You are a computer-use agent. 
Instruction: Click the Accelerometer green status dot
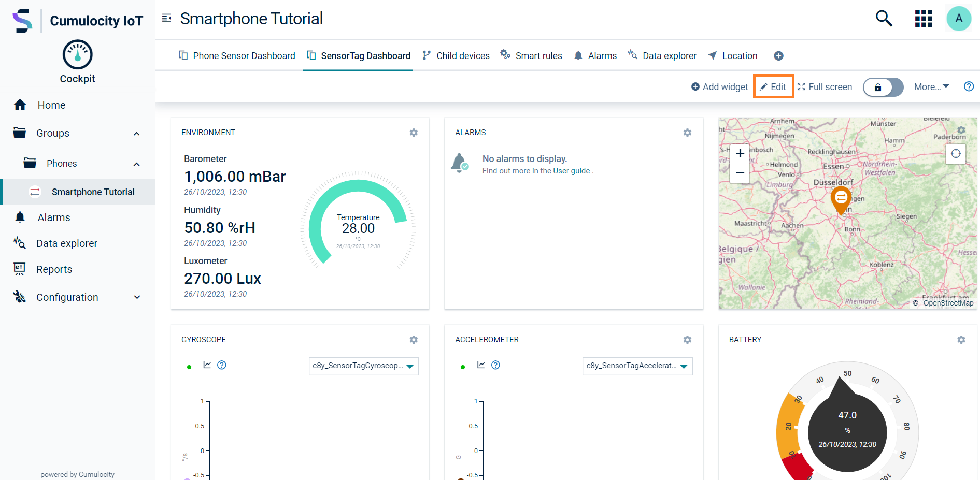(x=463, y=367)
